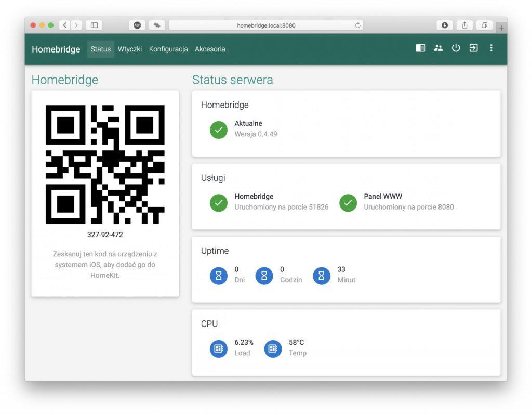
Task: Select the 33 Minut uptime value
Action: click(x=341, y=269)
